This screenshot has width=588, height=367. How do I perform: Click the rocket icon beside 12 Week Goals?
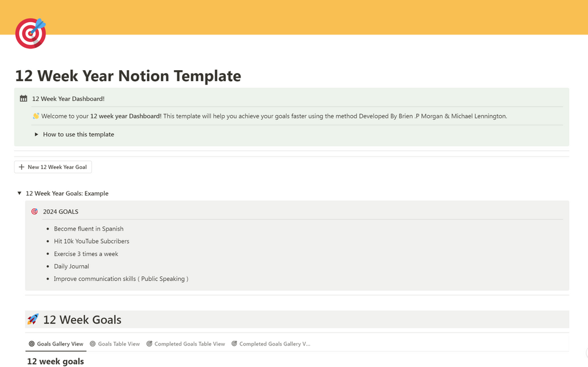pos(33,320)
